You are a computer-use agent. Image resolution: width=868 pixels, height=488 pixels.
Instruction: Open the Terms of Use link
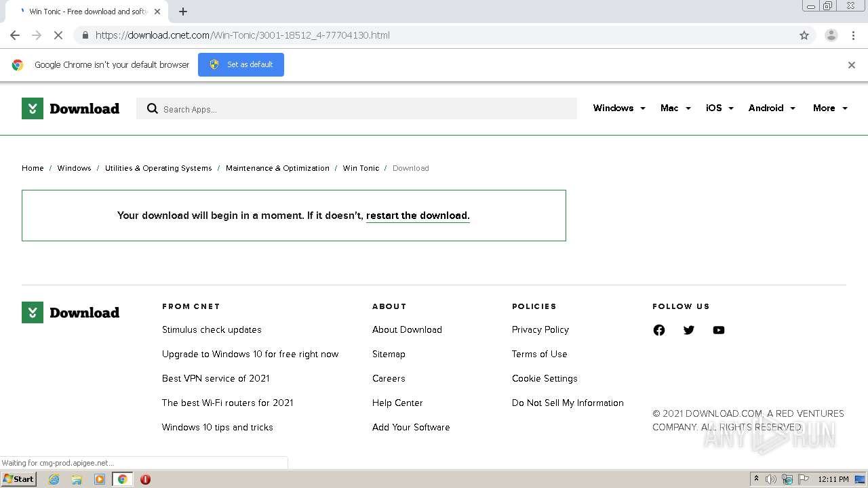coord(540,354)
